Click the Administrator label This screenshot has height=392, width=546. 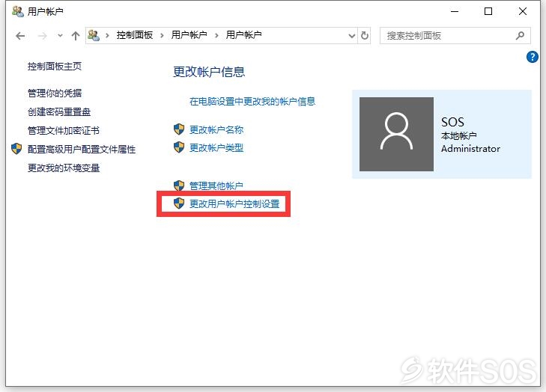[471, 149]
